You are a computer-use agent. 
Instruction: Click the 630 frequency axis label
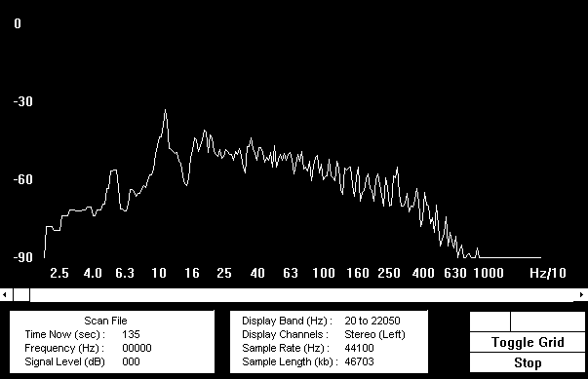click(x=455, y=273)
